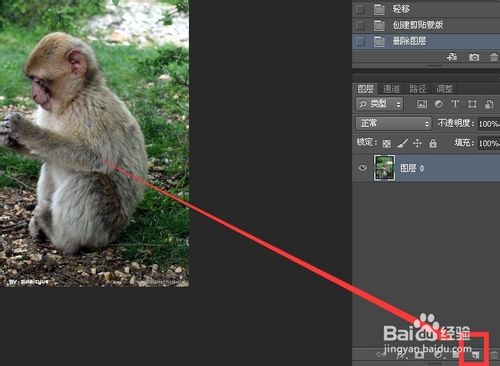Open 正常 blend mode dropdown

[394, 124]
